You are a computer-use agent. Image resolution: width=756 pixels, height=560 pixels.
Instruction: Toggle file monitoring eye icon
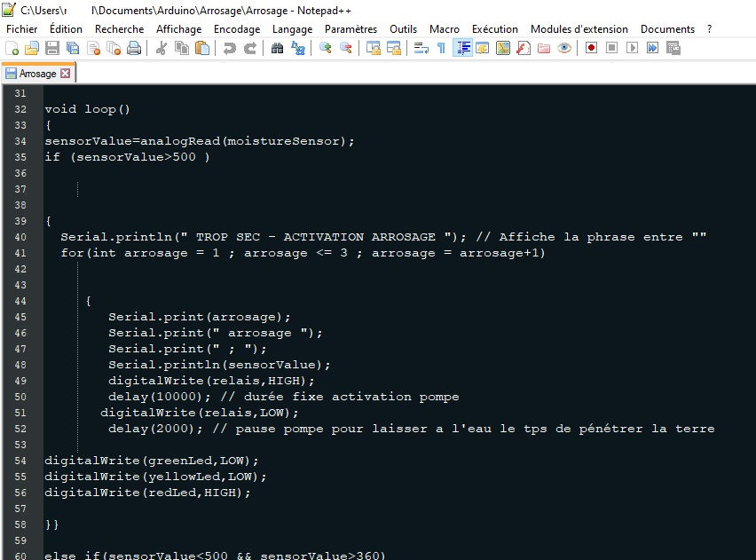pyautogui.click(x=564, y=48)
